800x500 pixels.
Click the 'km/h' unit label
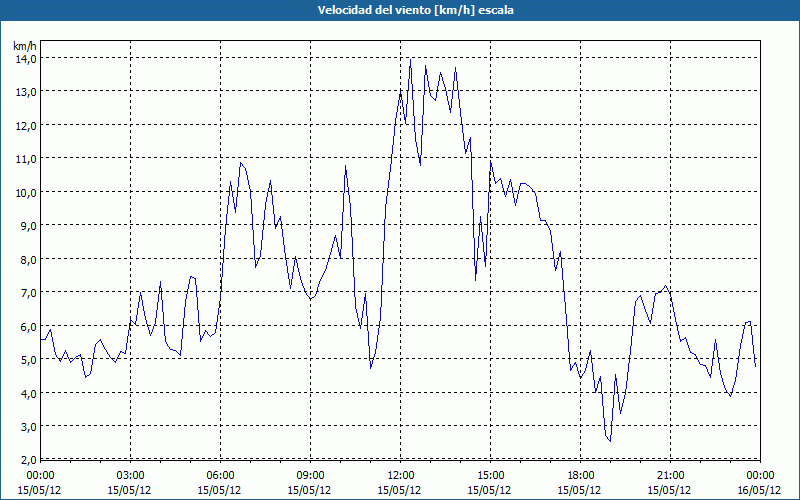point(25,47)
